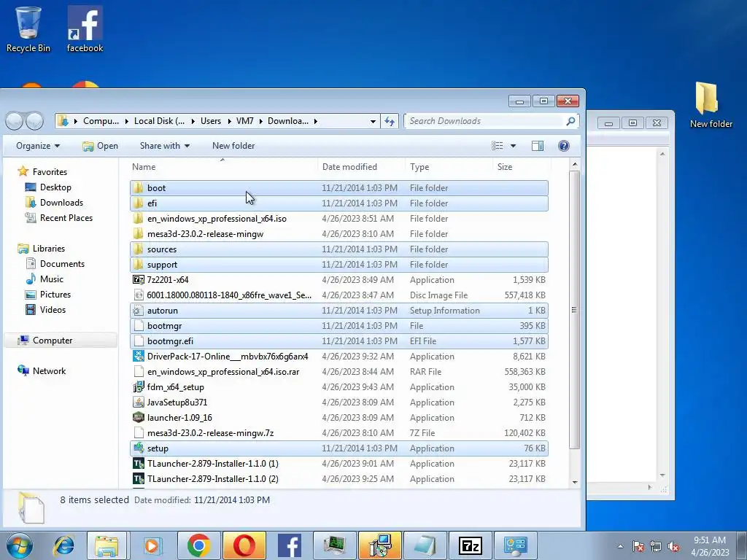Open the Organize dropdown menu

[38, 146]
